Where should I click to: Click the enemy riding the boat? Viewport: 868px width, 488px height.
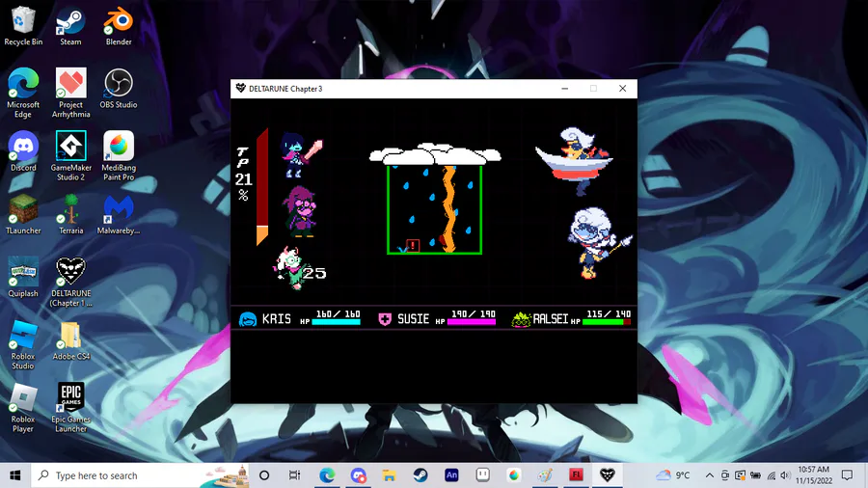point(575,160)
